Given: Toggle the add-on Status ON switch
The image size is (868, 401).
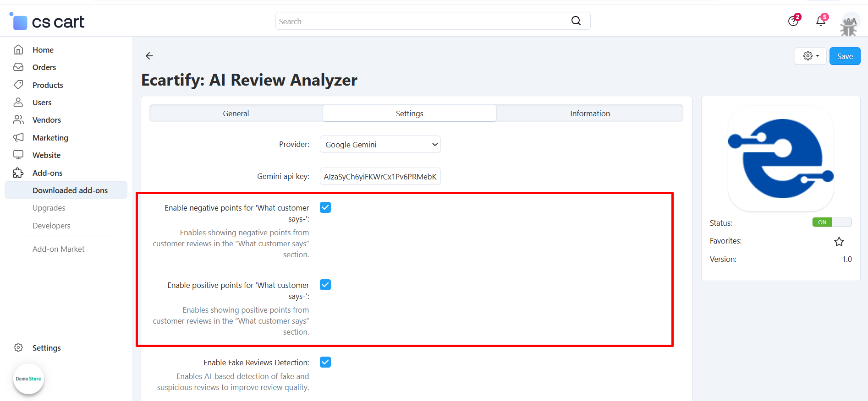Looking at the screenshot, I should click(831, 222).
